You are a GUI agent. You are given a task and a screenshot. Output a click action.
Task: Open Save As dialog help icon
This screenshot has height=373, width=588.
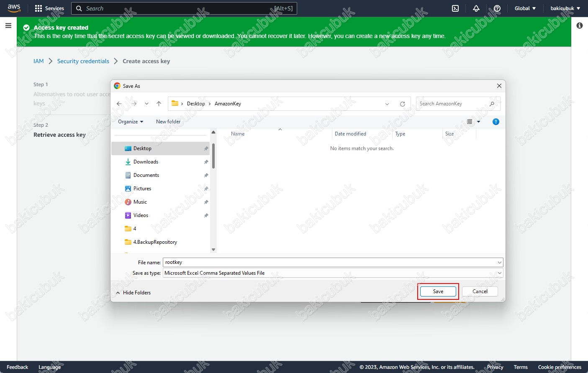point(496,122)
